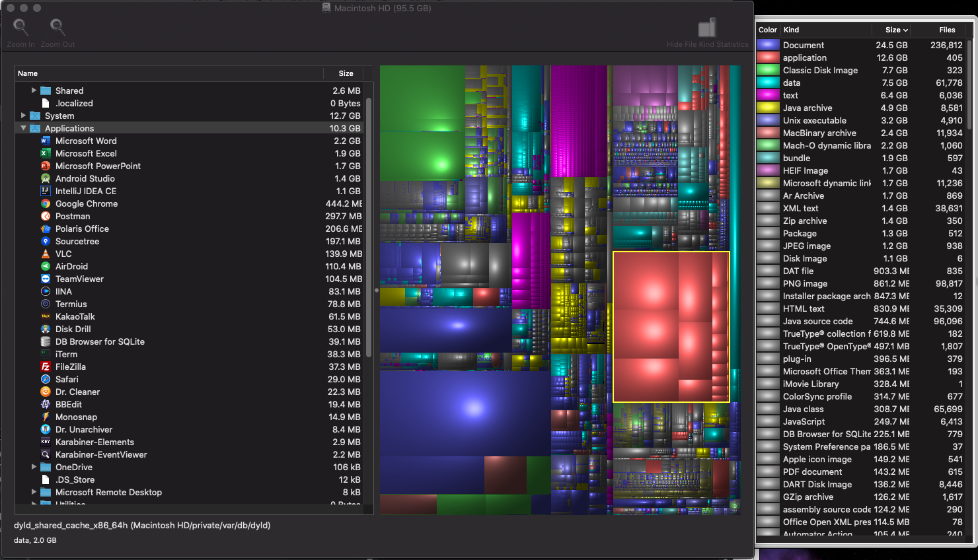Click the Polaris Office icon
The height and width of the screenshot is (560, 978).
pyautogui.click(x=46, y=228)
